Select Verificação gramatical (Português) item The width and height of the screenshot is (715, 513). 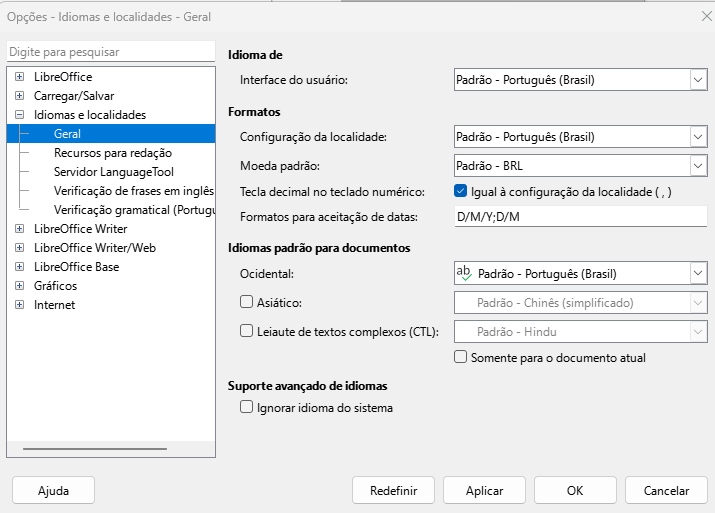coord(134,210)
